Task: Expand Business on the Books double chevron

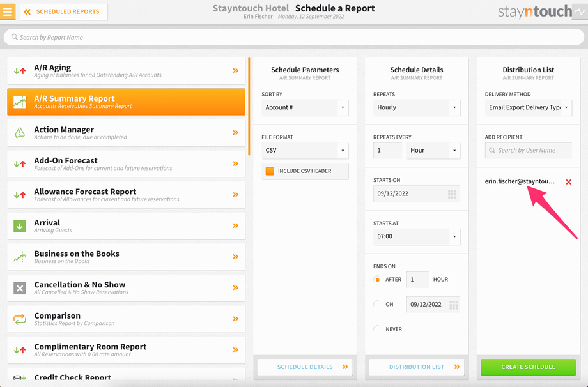Action: (235, 257)
